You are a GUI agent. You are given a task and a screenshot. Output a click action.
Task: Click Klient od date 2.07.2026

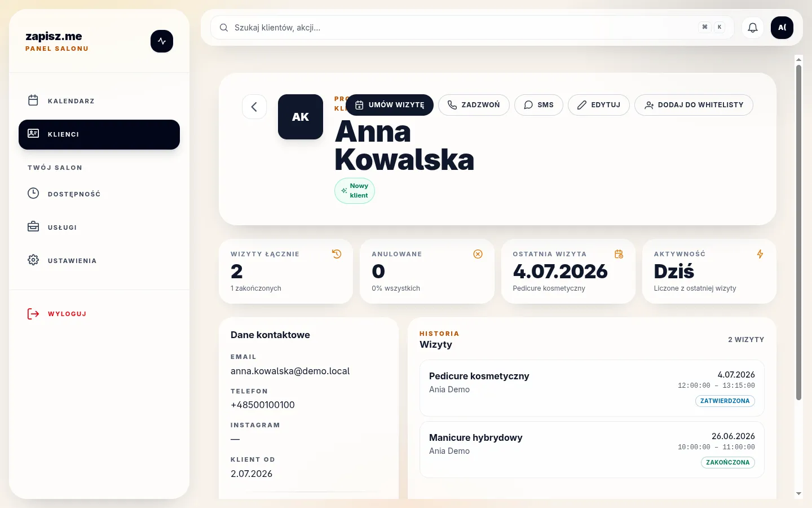251,474
